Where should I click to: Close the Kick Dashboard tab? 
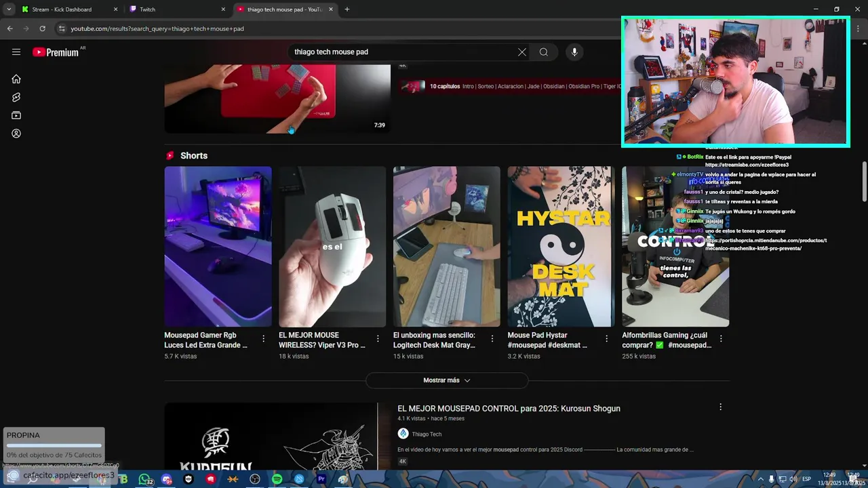pos(115,9)
